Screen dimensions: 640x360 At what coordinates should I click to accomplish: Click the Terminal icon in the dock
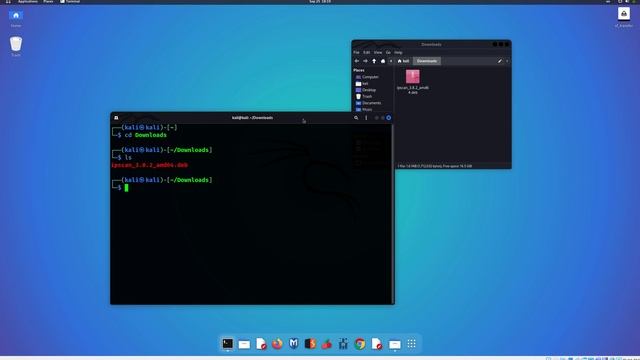[x=228, y=344]
